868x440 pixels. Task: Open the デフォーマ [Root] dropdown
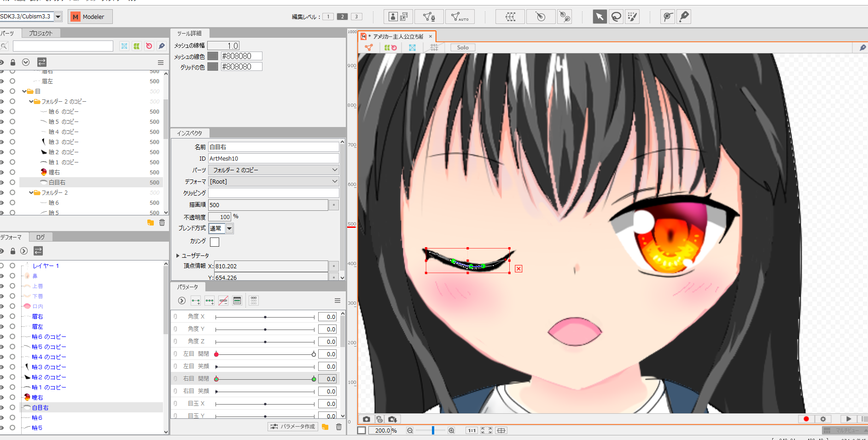point(274,181)
